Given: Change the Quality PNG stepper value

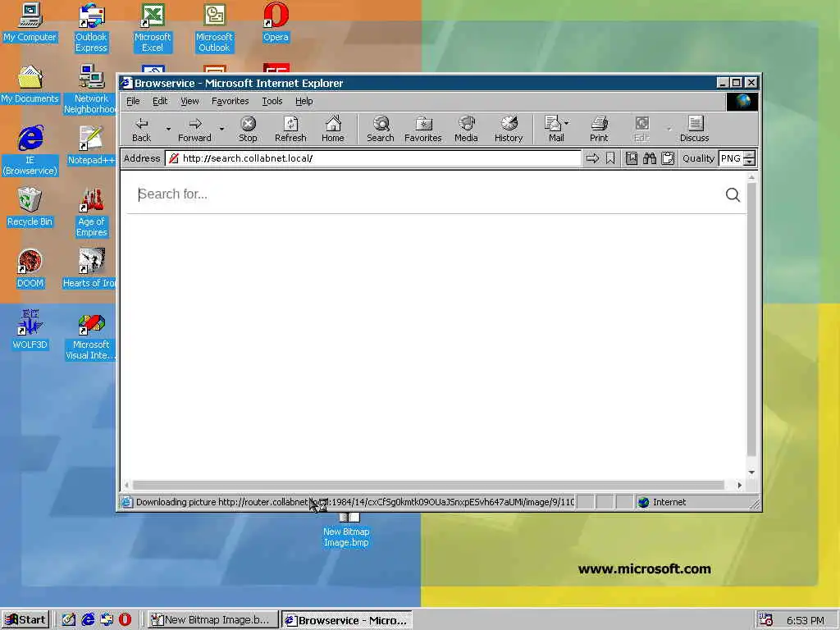Looking at the screenshot, I should click(750, 158).
